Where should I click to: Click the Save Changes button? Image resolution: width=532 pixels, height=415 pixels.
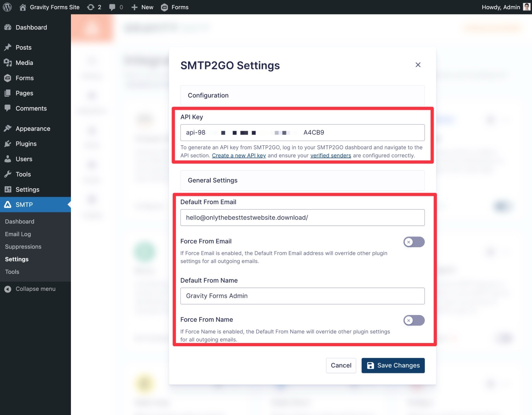tap(393, 365)
